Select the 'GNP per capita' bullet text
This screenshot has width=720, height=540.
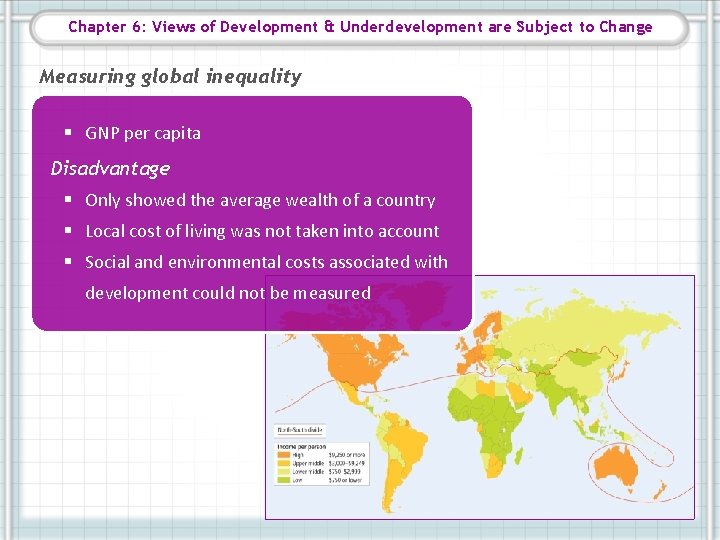point(143,133)
